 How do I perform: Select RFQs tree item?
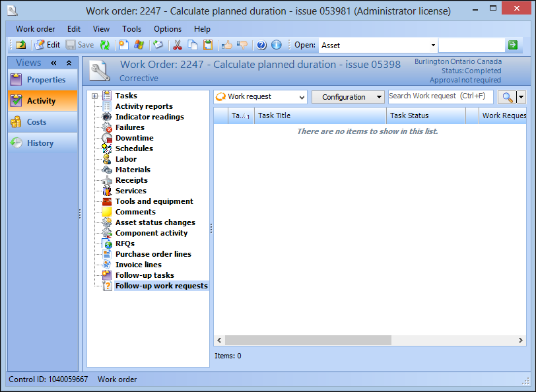(x=125, y=244)
